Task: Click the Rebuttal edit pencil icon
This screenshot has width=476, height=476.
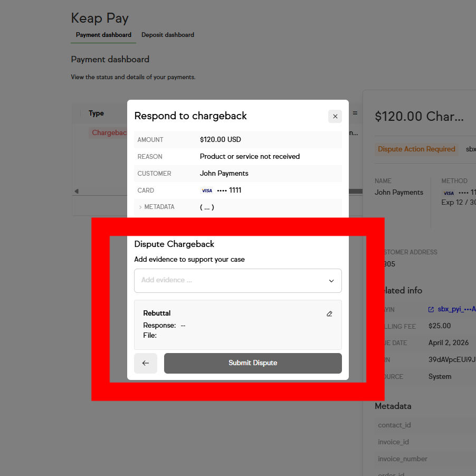Action: (329, 313)
